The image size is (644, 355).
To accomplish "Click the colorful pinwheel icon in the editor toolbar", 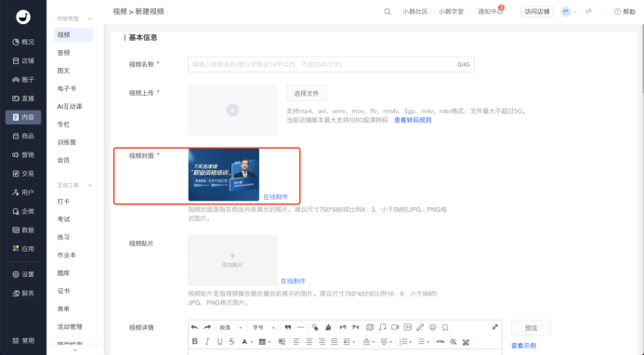I will tap(466, 341).
